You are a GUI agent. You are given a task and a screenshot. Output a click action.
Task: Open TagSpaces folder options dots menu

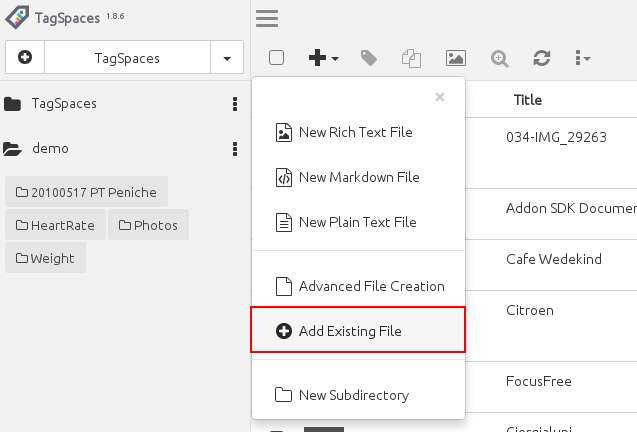click(235, 104)
